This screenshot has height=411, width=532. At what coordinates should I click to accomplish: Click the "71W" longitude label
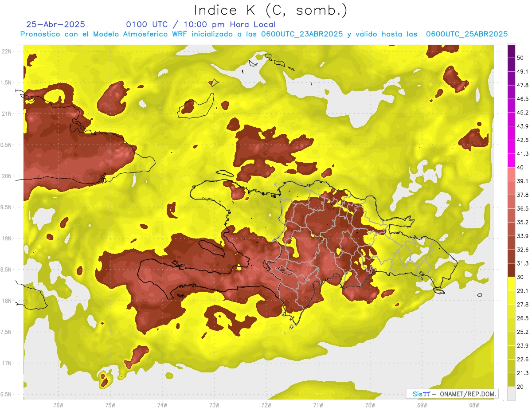click(318, 405)
